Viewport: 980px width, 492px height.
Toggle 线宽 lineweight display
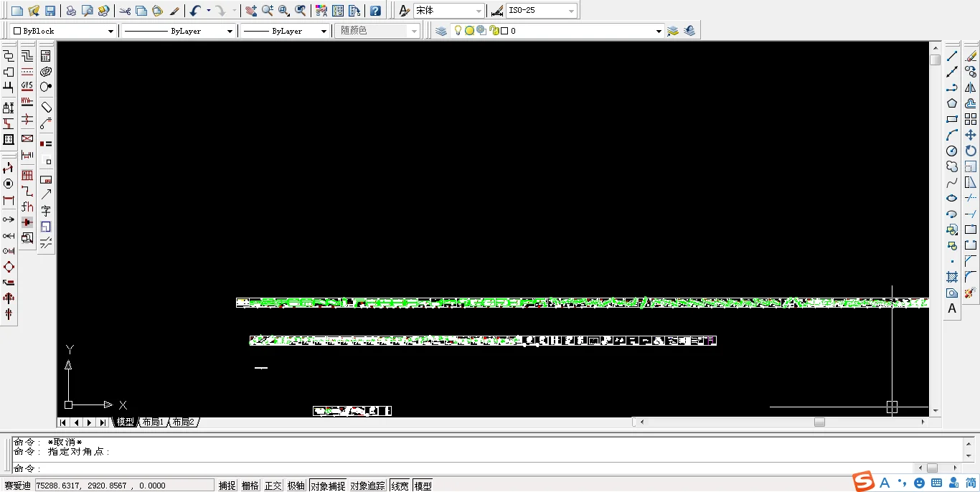tap(400, 486)
